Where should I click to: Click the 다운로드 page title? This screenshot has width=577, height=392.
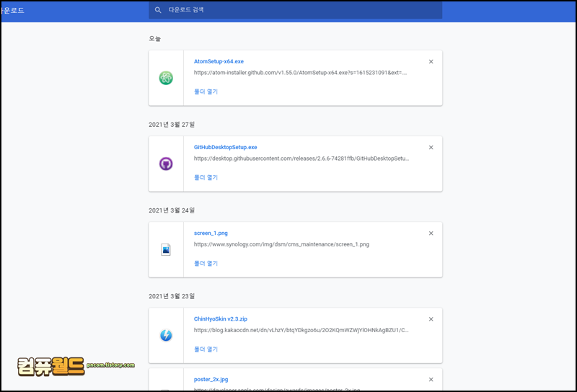coord(13,10)
